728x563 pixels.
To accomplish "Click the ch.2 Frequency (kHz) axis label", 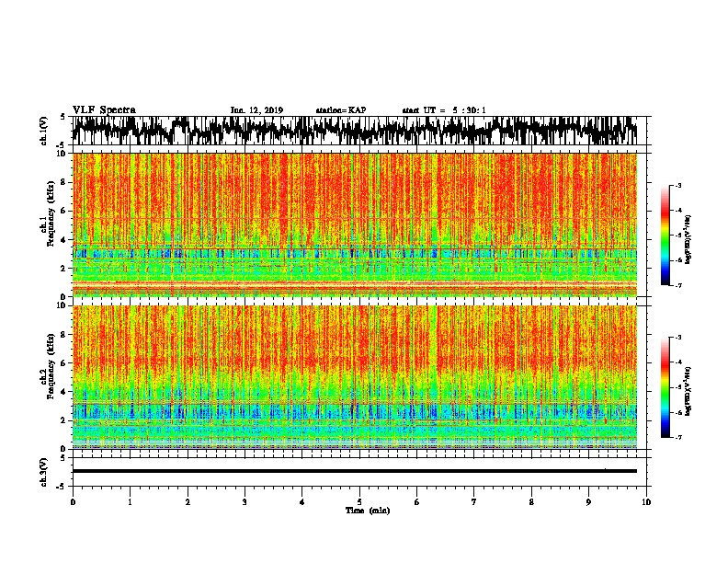I will pos(48,366).
